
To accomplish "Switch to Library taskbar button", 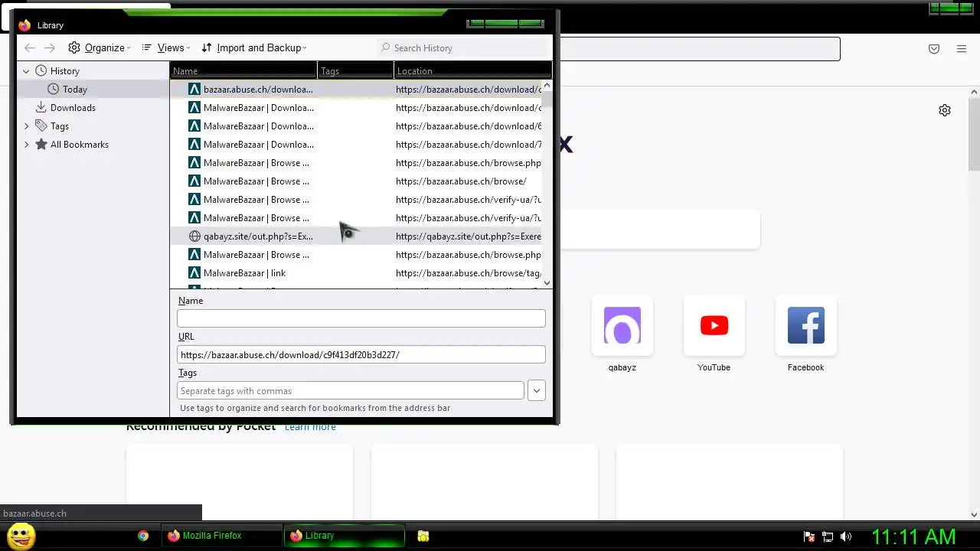I will click(345, 536).
